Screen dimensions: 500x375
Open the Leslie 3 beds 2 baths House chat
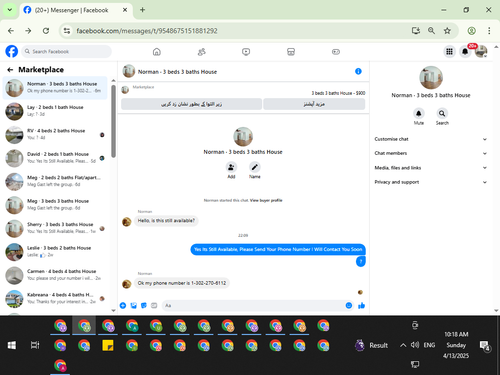tap(55, 252)
